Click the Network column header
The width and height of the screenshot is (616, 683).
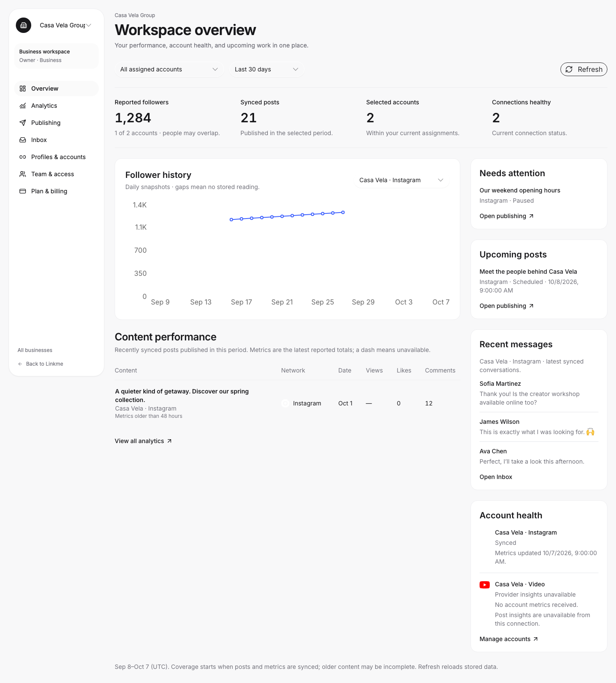[293, 370]
